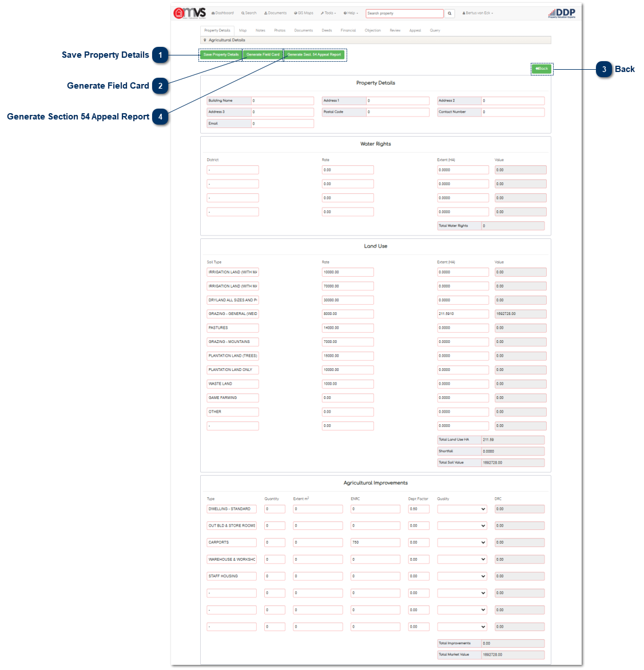Viewport: 644px width, 670px height.
Task: Click the Address 3 input field
Action: (283, 112)
